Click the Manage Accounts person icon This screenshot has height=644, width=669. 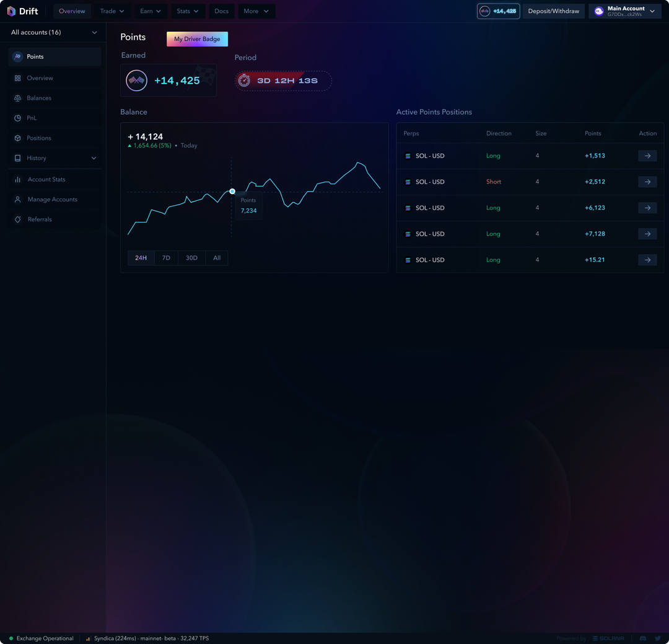pos(17,200)
